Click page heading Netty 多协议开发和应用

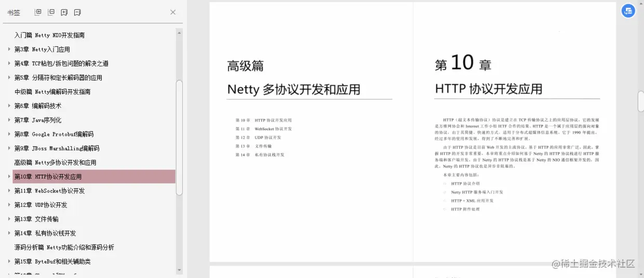293,89
